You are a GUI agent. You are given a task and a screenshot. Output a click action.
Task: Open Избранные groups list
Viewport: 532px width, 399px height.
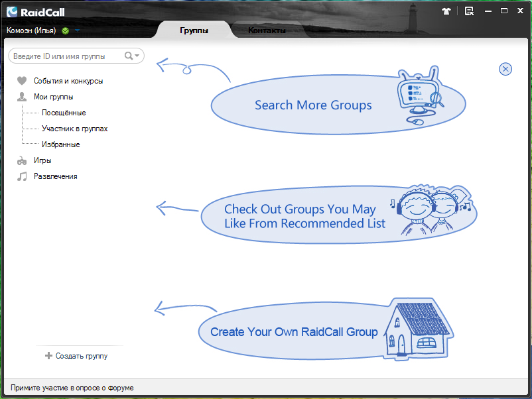(61, 144)
